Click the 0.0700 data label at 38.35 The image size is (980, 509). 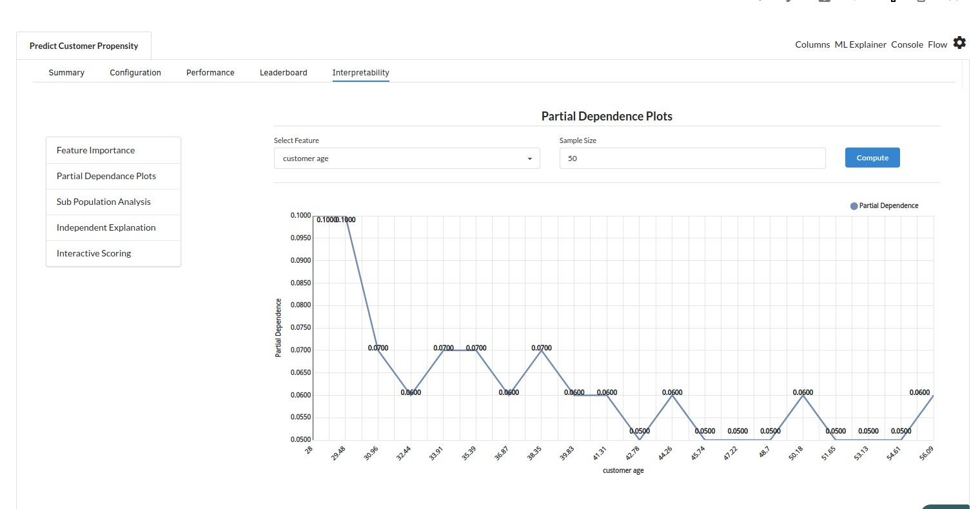(542, 348)
